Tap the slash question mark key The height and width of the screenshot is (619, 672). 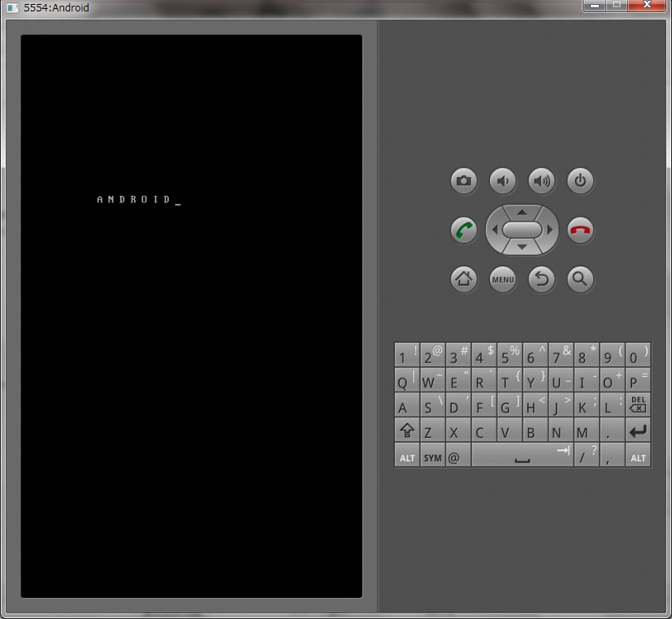(x=587, y=455)
